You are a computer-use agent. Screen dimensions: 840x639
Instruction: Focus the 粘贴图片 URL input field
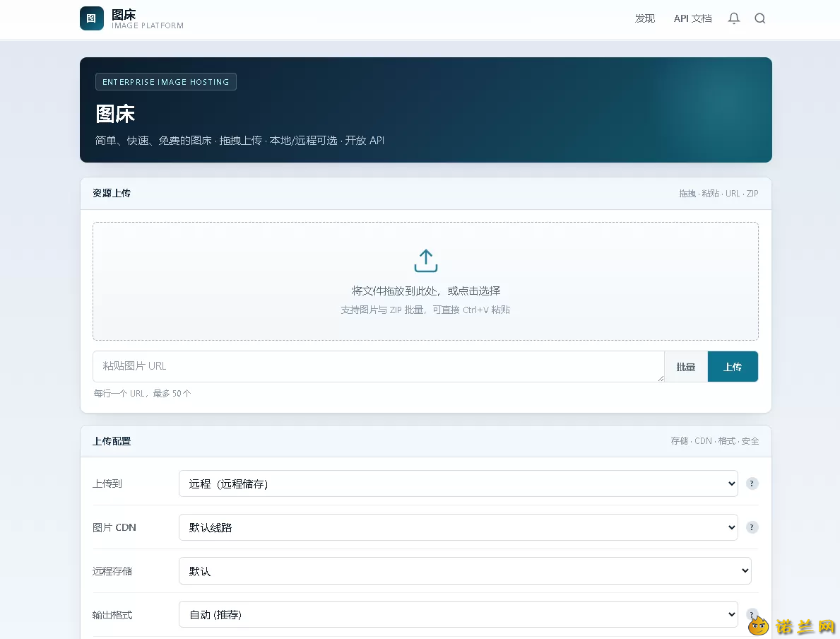(378, 367)
